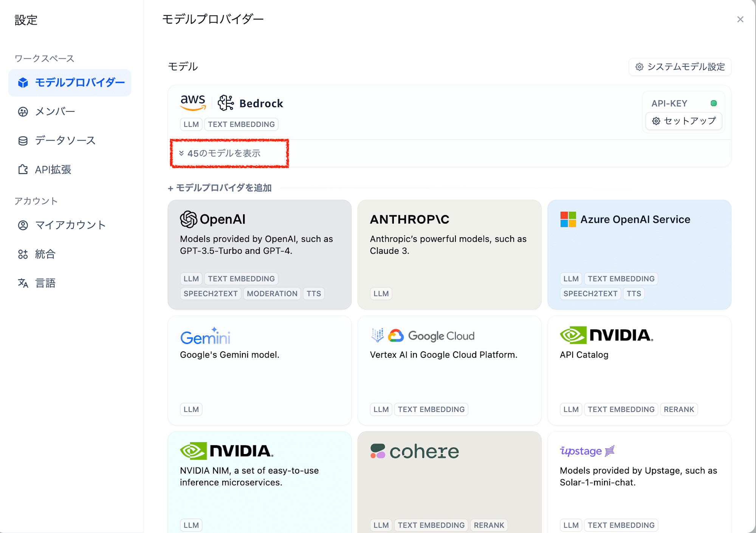Click TTS tag on Azure card

634,294
